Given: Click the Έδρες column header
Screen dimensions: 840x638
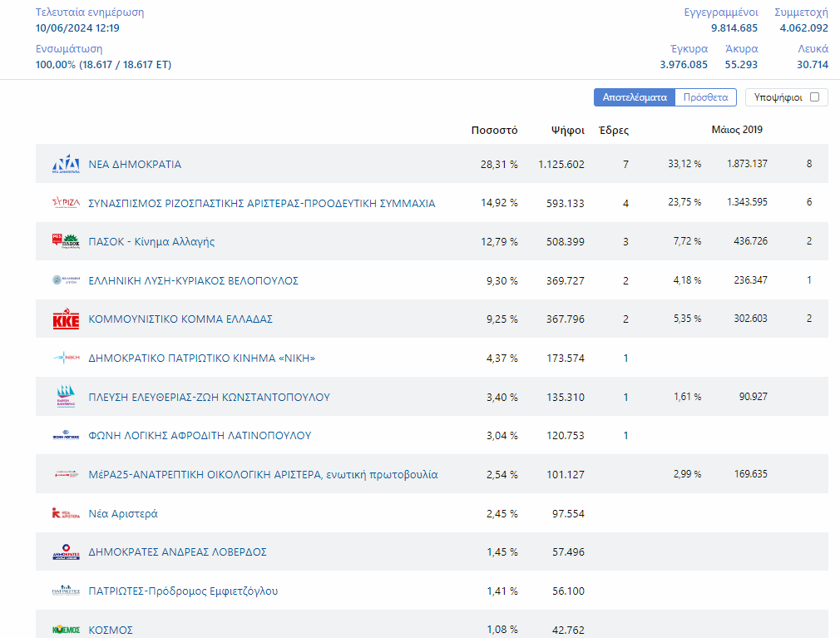Looking at the screenshot, I should point(614,130).
